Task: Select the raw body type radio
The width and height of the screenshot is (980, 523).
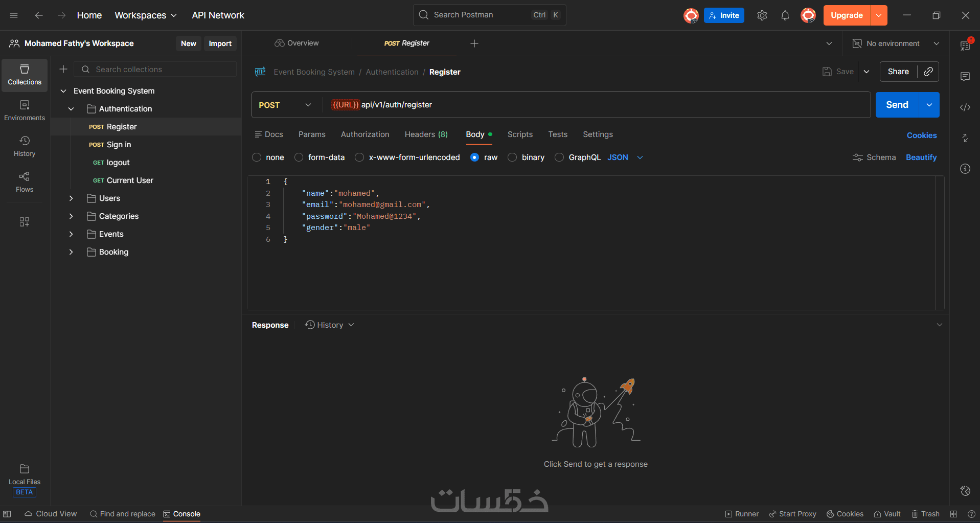Action: [x=475, y=157]
